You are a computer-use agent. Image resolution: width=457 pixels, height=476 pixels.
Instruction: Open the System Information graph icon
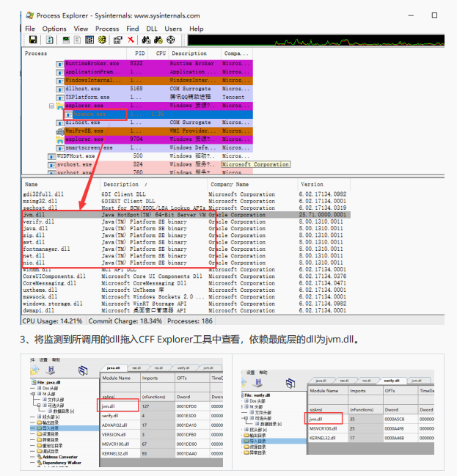(66, 40)
